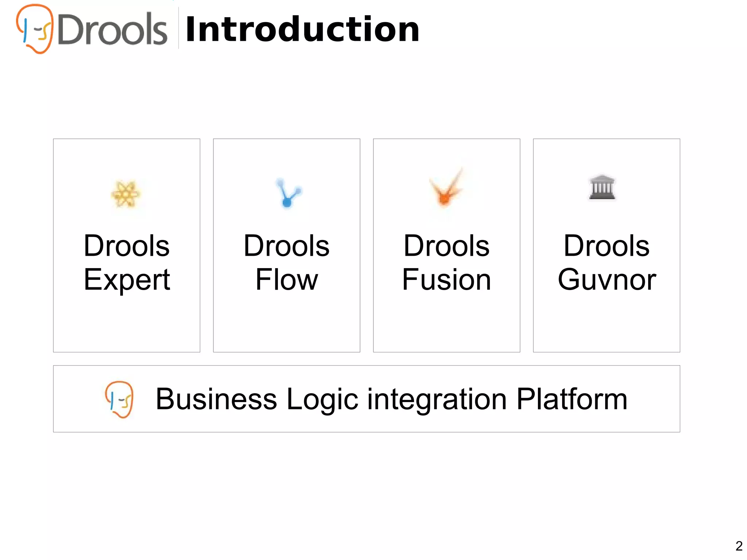Select the Introduction slide title
The height and width of the screenshot is (560, 747).
coord(302,29)
